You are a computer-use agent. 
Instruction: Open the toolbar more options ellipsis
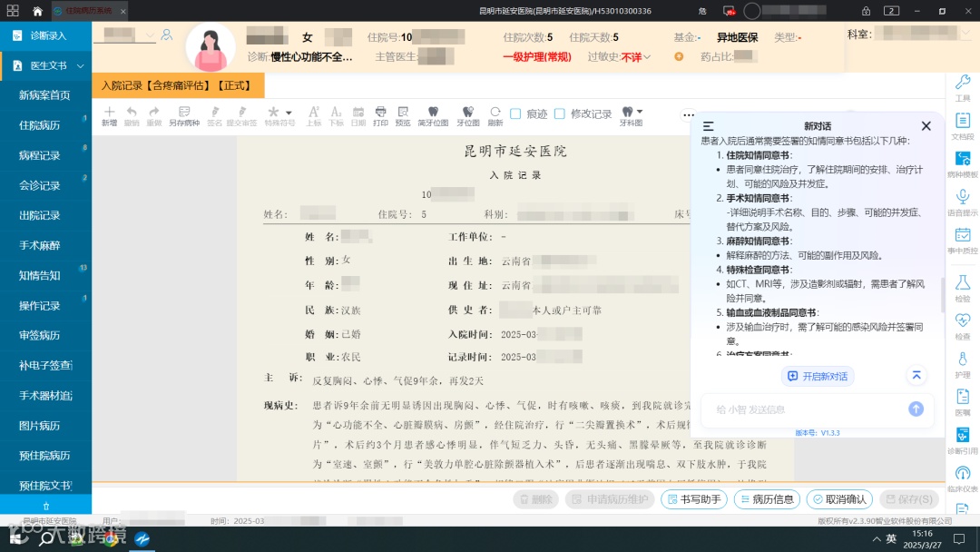[689, 114]
